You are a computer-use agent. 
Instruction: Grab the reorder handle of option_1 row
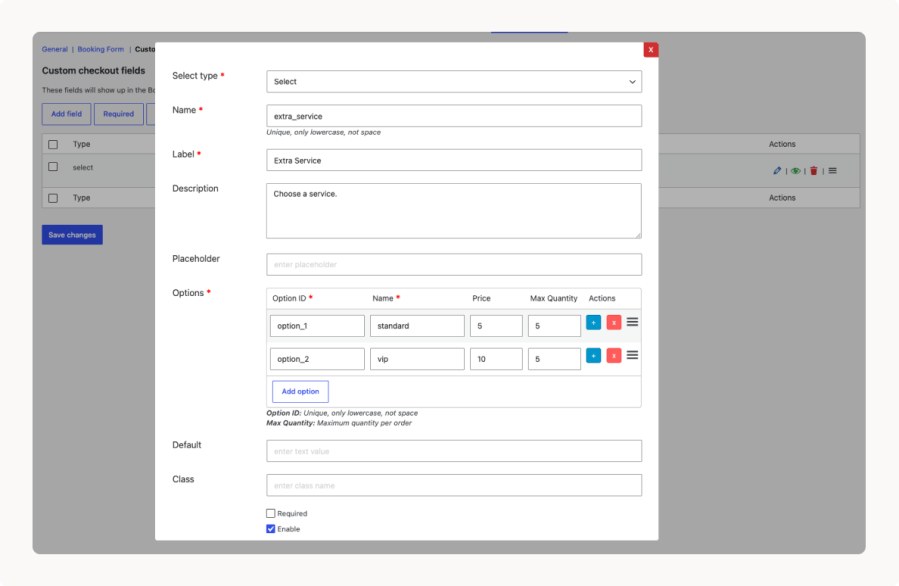tap(632, 322)
